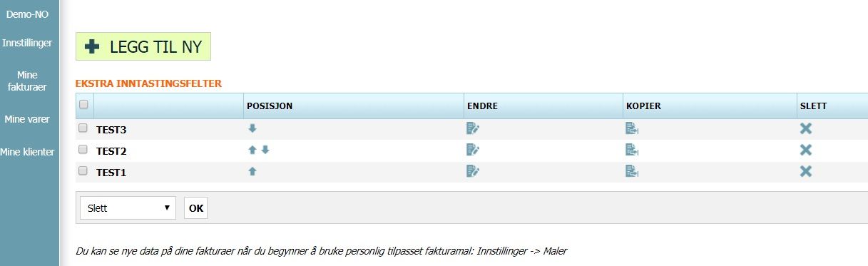Copy TEST3 using the Kopier icon
The image size is (868, 266).
(x=632, y=128)
